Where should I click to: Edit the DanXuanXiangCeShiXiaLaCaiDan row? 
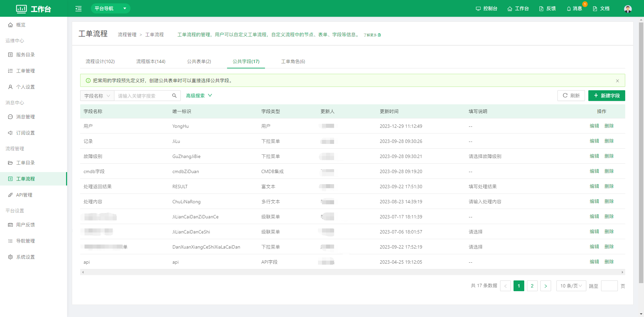click(594, 247)
